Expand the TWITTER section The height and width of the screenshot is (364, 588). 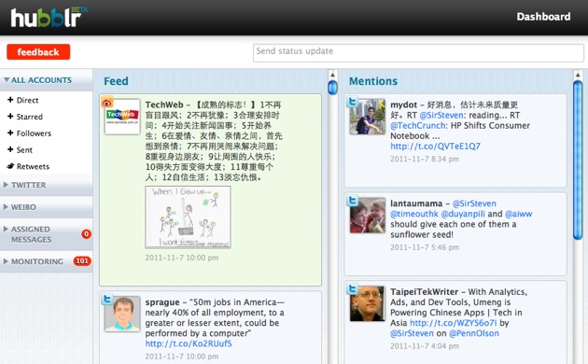click(46, 185)
